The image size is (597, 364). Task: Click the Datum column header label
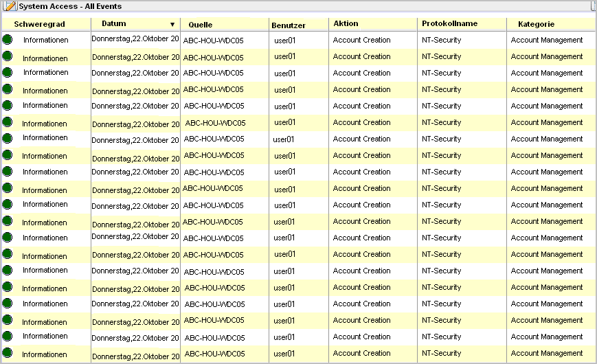tap(113, 24)
